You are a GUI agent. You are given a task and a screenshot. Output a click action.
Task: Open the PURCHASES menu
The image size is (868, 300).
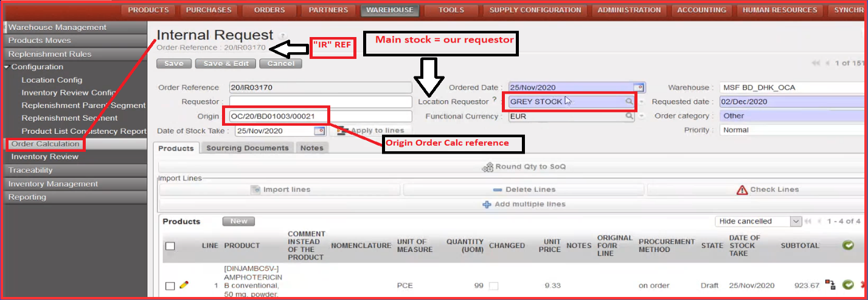pos(209,10)
